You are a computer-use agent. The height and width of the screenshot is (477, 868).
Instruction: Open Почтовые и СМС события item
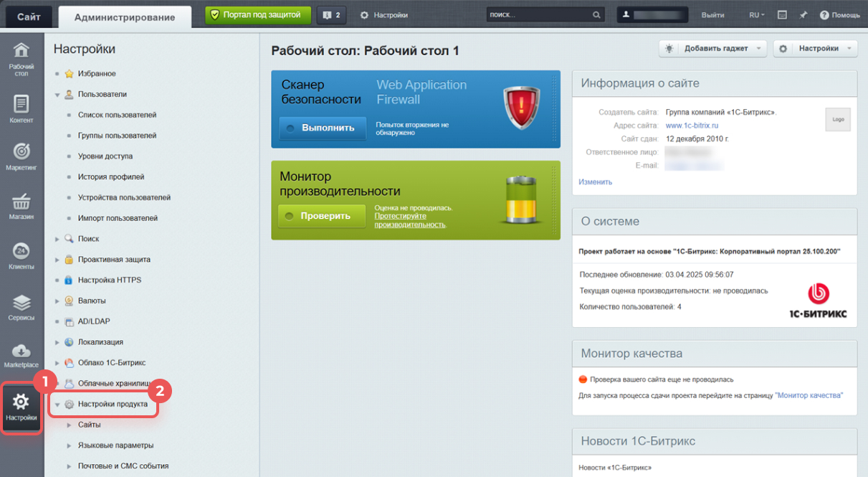(123, 466)
